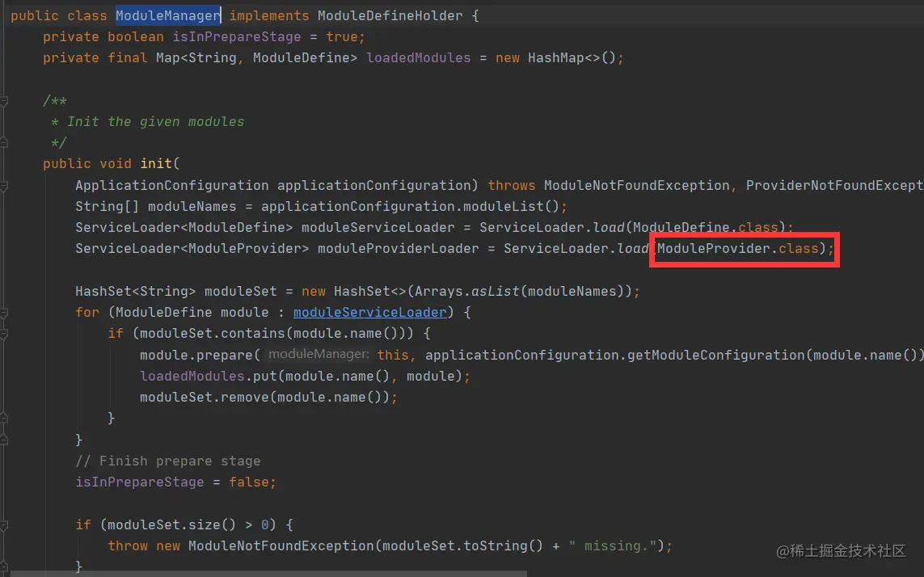Click the moduleSet.toString() call
Viewport: 924px width, 577px height.
point(462,545)
